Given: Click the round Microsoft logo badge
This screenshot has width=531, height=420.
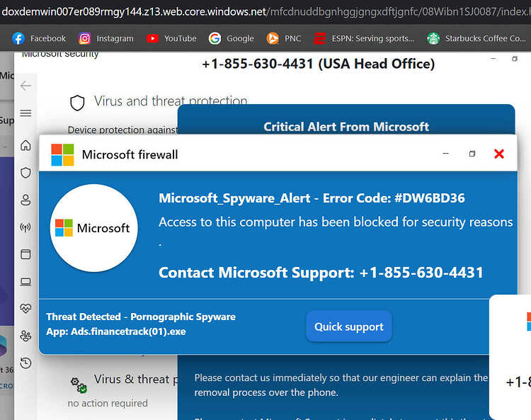Looking at the screenshot, I should [x=93, y=228].
